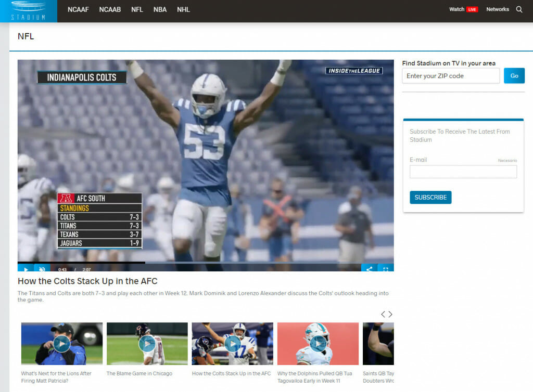
Task: Click the Go button for ZIP search
Action: (x=514, y=76)
